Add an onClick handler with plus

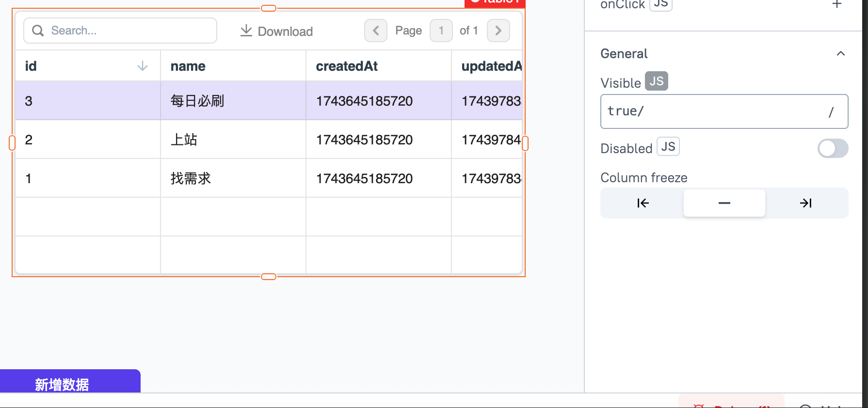836,4
